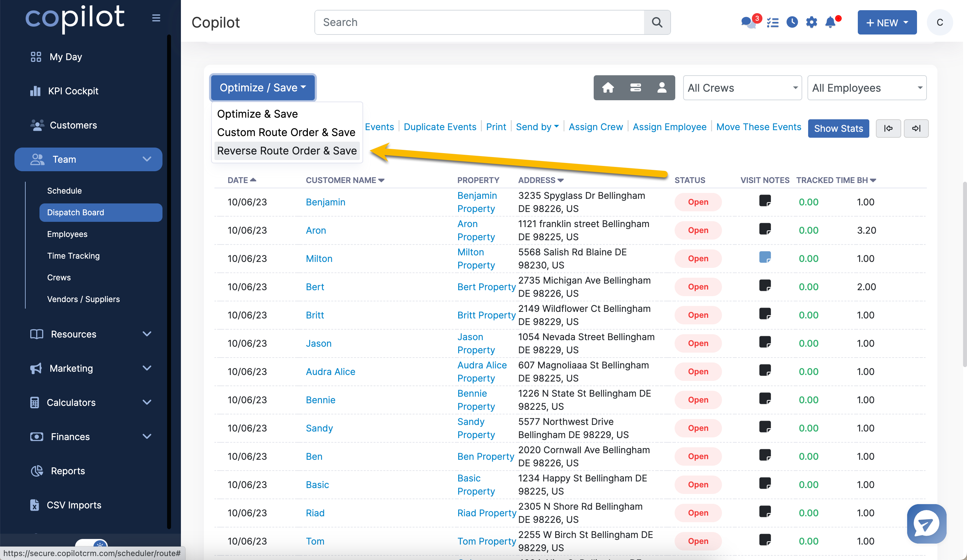Viewport: 967px width, 560px height.
Task: Click the search magnifier button
Action: tap(657, 22)
